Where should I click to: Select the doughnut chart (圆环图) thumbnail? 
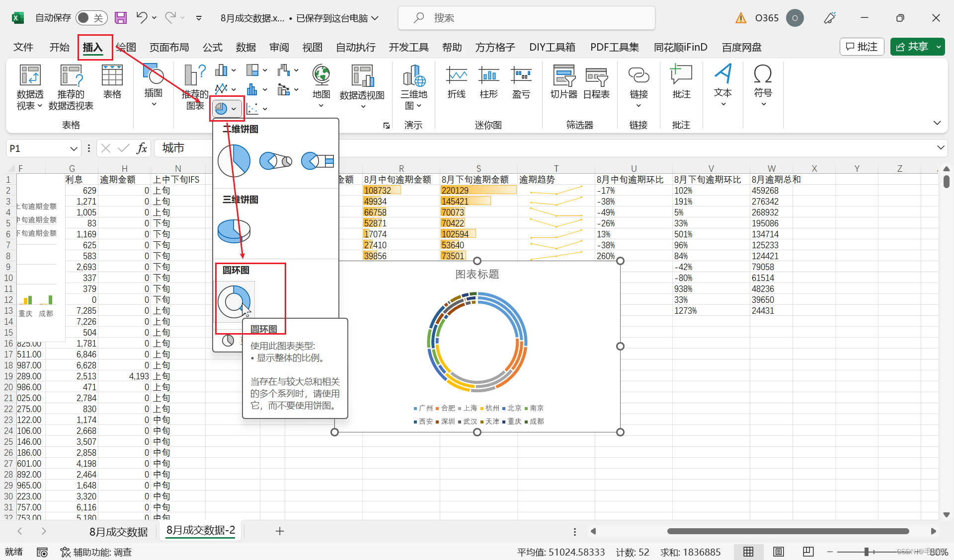click(x=234, y=301)
